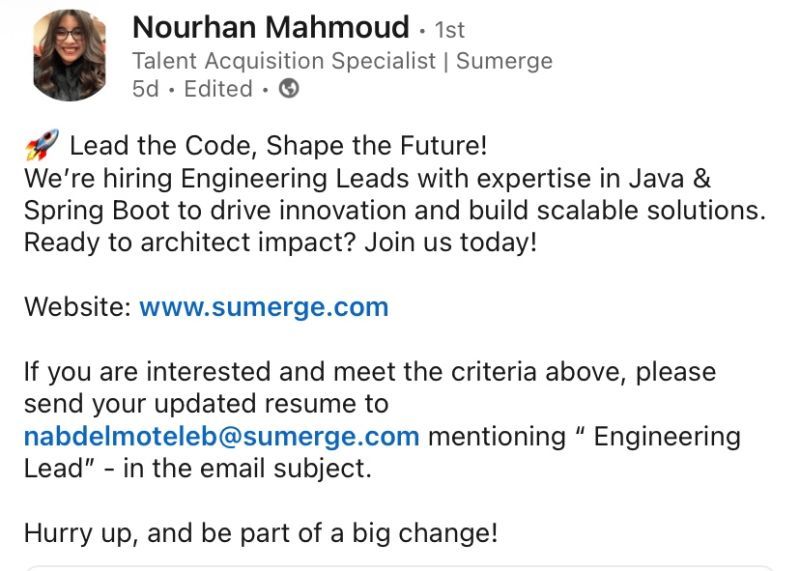The image size is (800, 571).
Task: Click the "Lead the Code, Shape the Future!" line
Action: [278, 146]
